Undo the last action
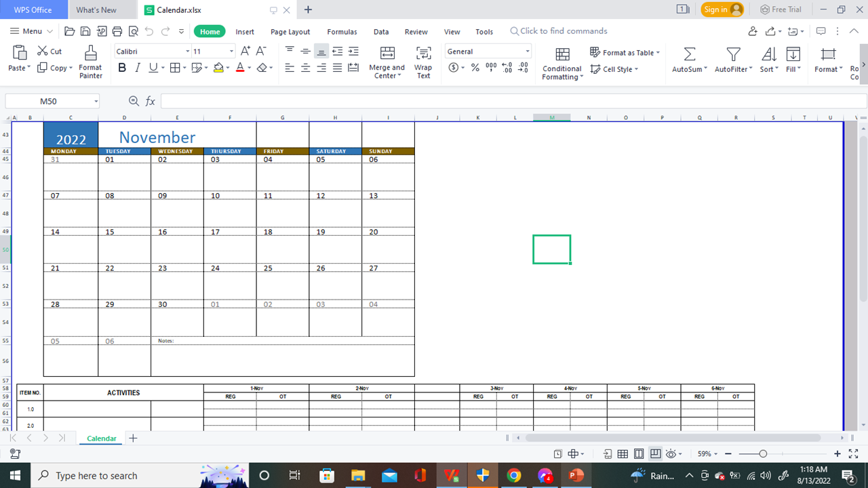The height and width of the screenshot is (488, 868). tap(149, 31)
